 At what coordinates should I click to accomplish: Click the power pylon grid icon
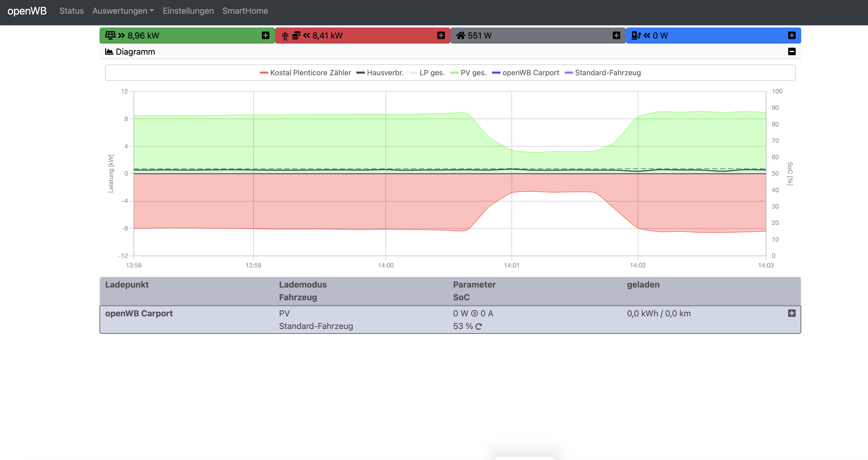coord(285,36)
